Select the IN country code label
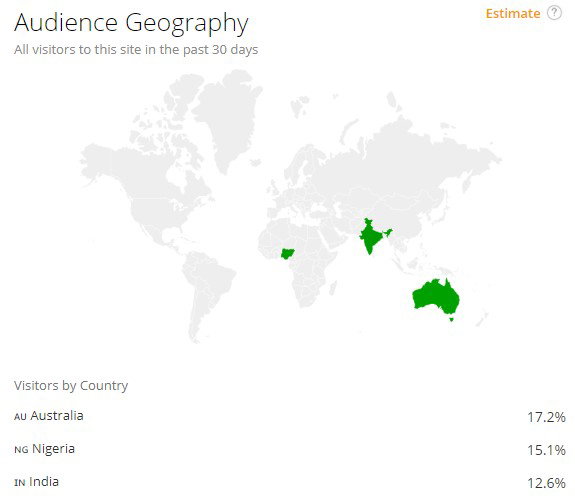The height and width of the screenshot is (502, 575). point(19,483)
